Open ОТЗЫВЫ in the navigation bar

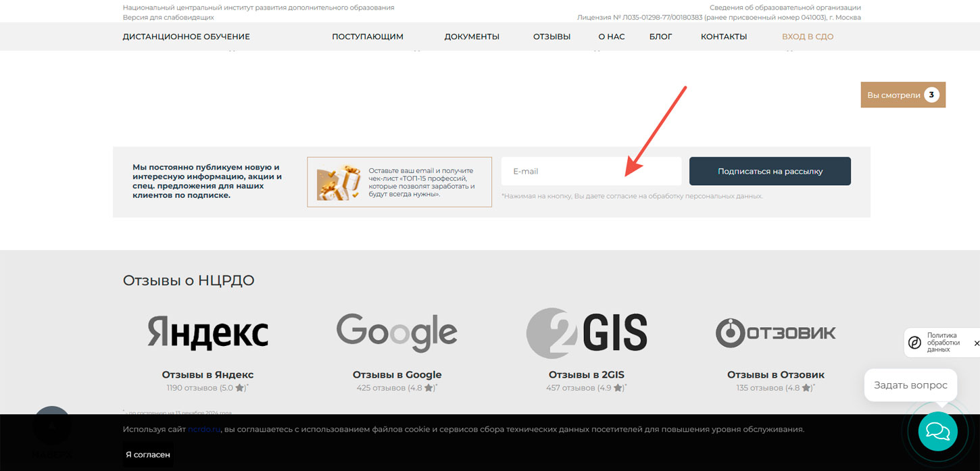pyautogui.click(x=552, y=36)
